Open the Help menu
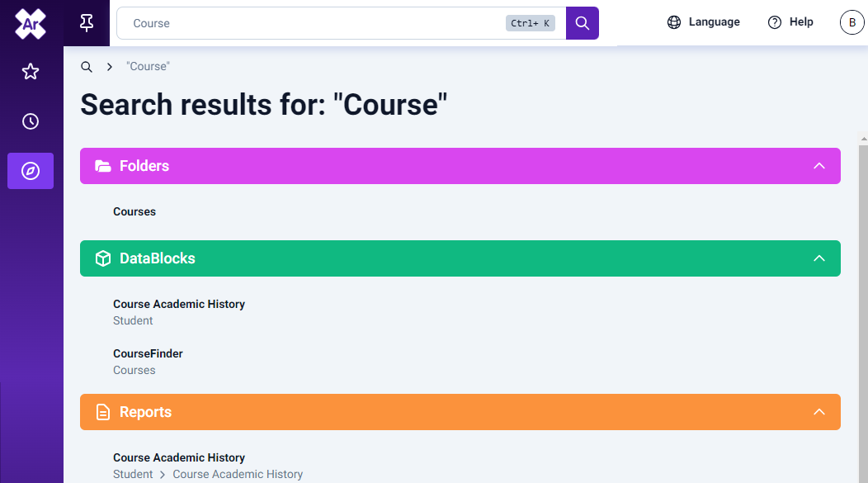Image resolution: width=868 pixels, height=483 pixels. [x=790, y=22]
